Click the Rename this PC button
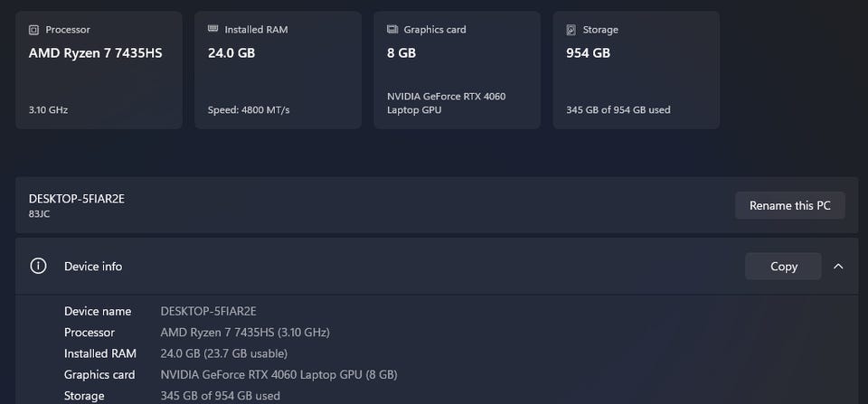Screen dimensions: 868x404 (790, 205)
